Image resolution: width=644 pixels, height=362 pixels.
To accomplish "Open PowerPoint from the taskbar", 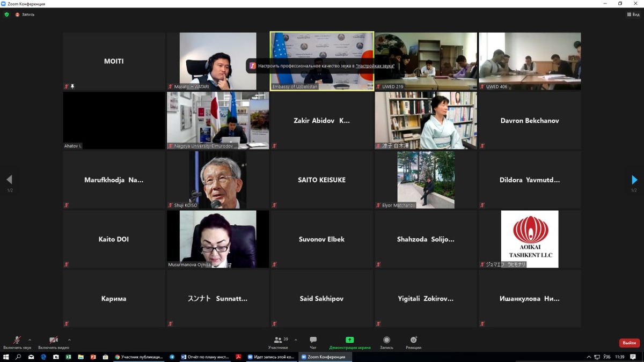I will point(93,357).
